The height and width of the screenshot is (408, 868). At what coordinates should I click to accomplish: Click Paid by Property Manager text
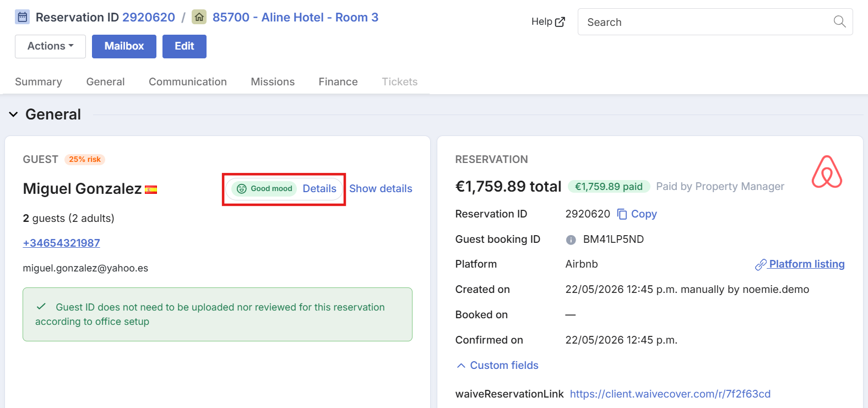click(720, 186)
